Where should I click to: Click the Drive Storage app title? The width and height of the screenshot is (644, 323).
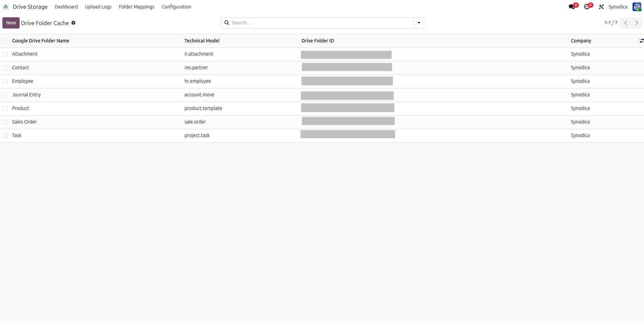pyautogui.click(x=30, y=7)
